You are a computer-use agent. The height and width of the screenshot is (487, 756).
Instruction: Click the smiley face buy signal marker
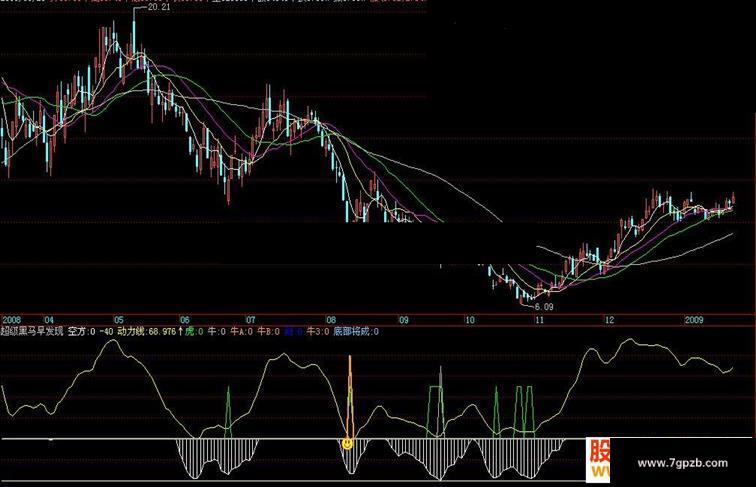click(x=347, y=443)
